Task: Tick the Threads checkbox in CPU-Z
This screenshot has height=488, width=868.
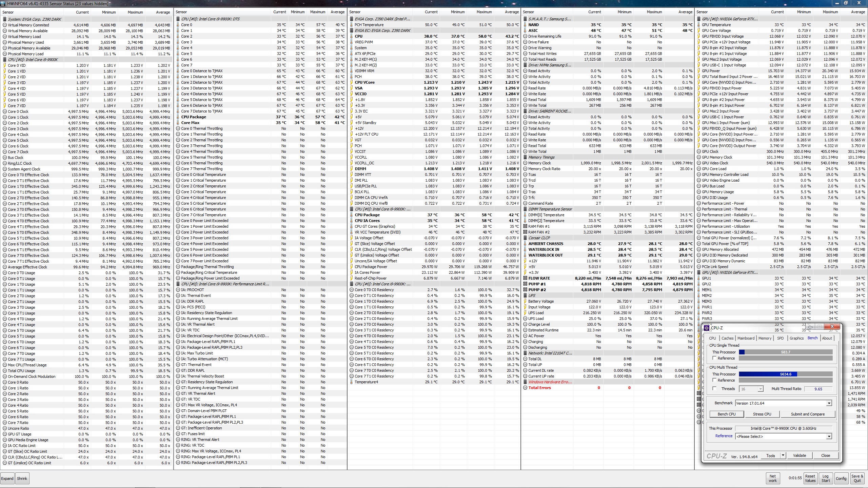Action: coord(714,389)
